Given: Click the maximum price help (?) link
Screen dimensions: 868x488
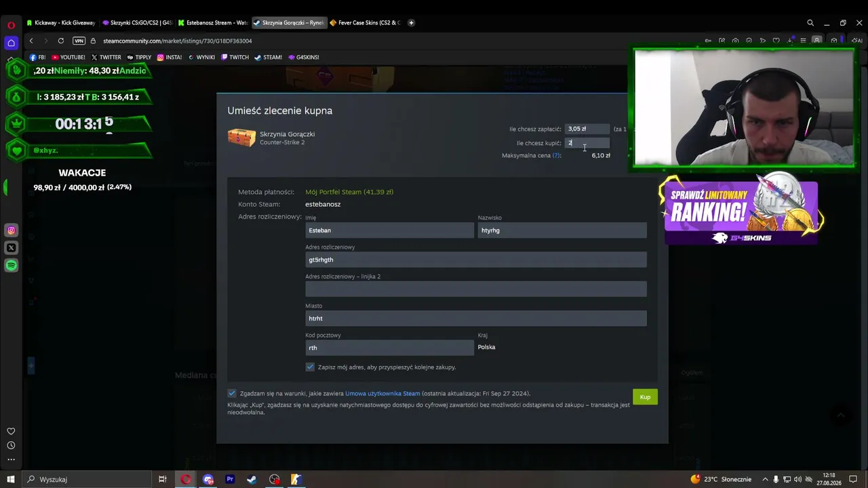Looking at the screenshot, I should [x=556, y=156].
